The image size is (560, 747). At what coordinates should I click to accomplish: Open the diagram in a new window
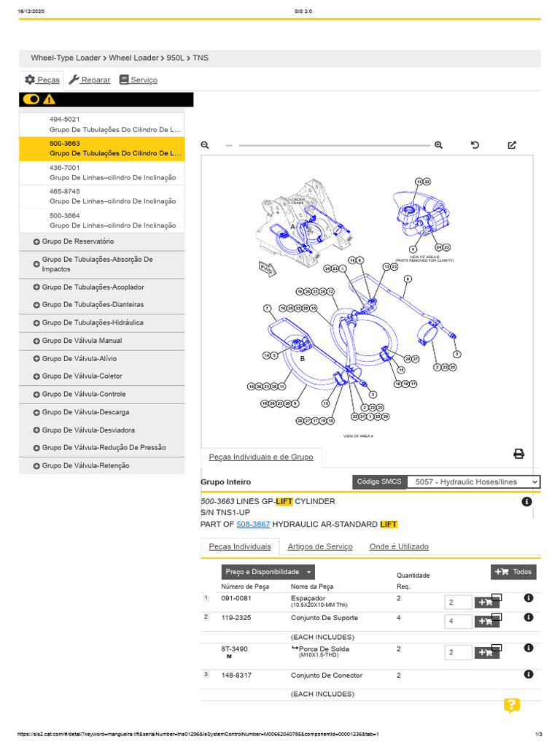pyautogui.click(x=512, y=145)
